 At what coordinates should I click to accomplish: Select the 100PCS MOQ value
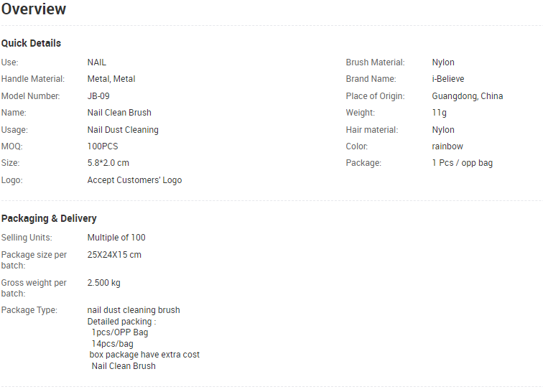[103, 146]
